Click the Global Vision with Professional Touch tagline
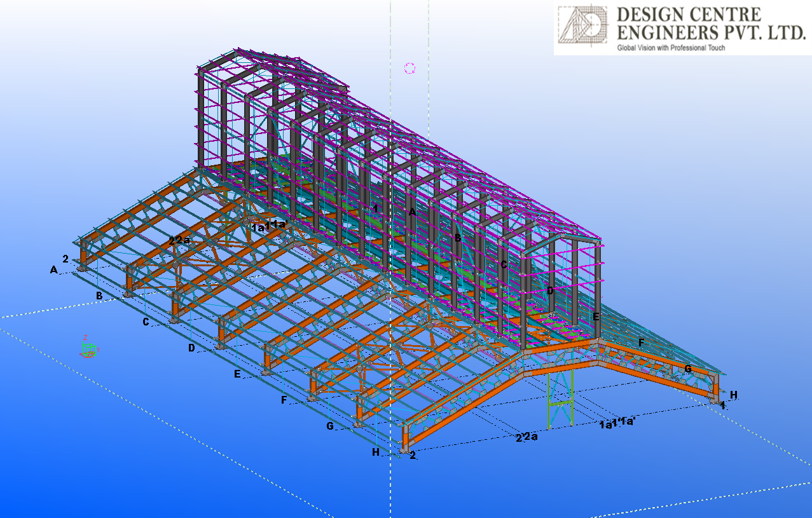Image resolution: width=812 pixels, height=518 pixels. pos(671,48)
